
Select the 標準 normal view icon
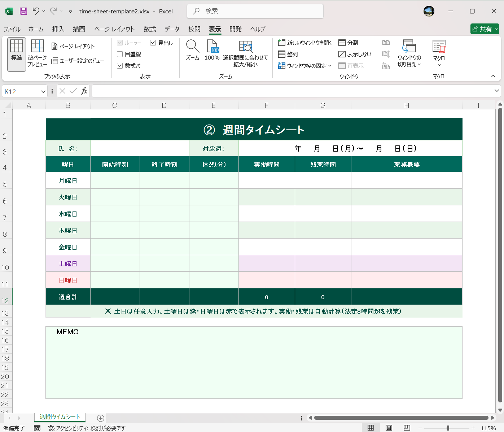click(17, 54)
